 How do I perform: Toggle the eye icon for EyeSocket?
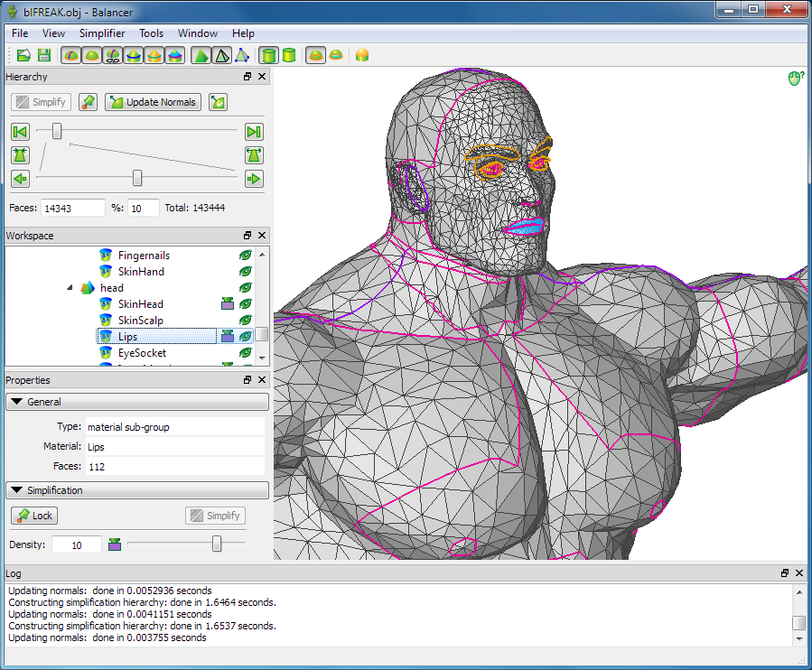[x=245, y=353]
